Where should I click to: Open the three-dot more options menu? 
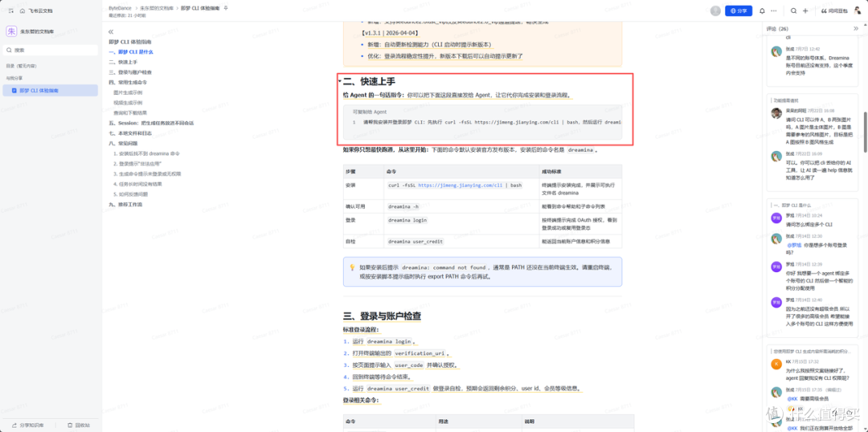point(774,10)
